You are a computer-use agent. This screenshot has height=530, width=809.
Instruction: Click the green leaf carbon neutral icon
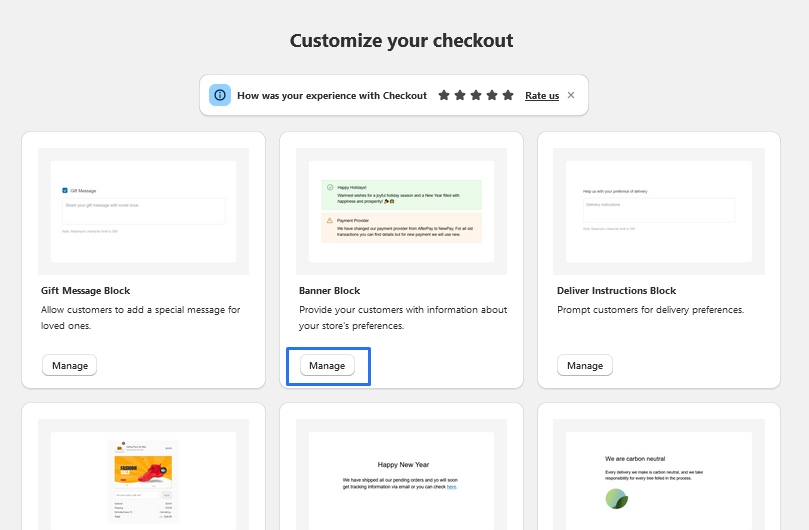tap(616, 498)
